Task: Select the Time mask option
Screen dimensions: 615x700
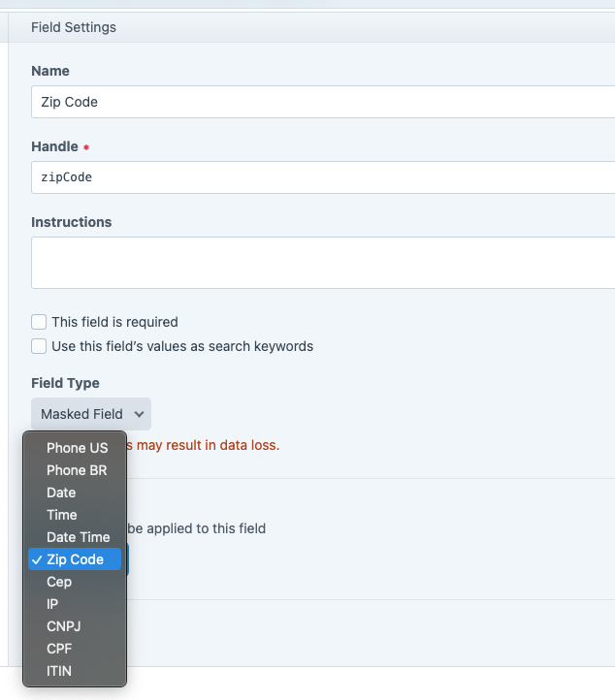Action: [x=75, y=515]
